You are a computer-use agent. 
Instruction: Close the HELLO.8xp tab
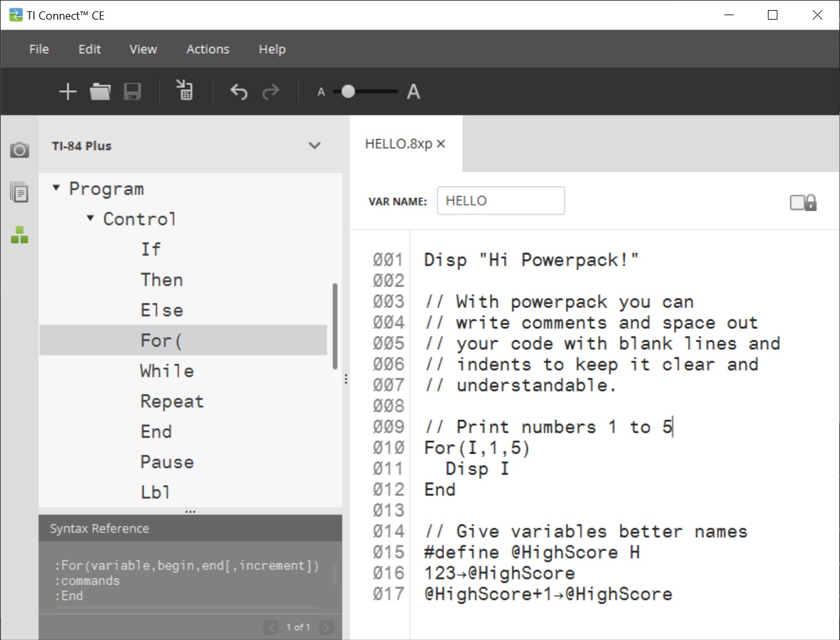point(441,144)
